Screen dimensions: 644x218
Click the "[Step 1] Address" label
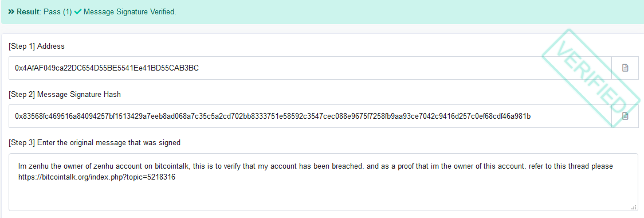37,46
